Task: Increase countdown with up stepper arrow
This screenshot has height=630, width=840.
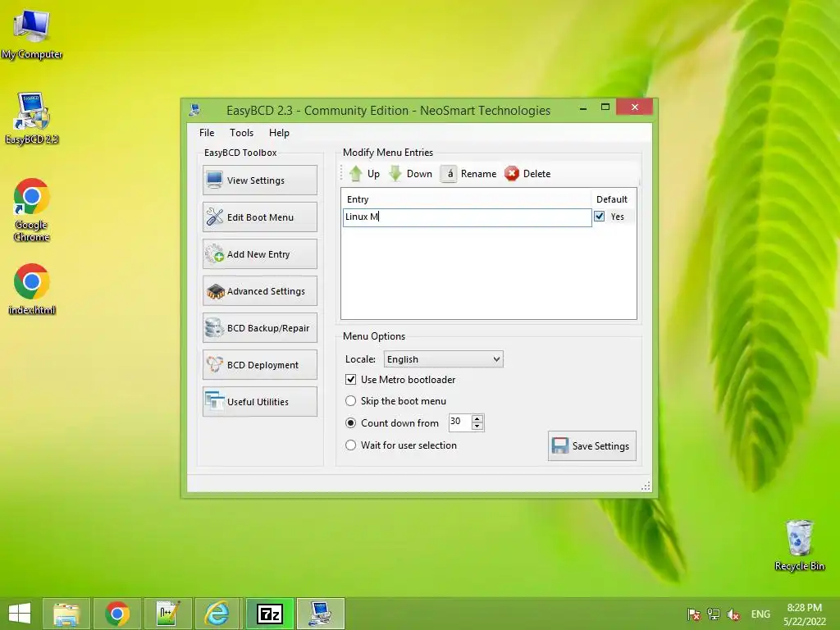Action: [x=477, y=418]
